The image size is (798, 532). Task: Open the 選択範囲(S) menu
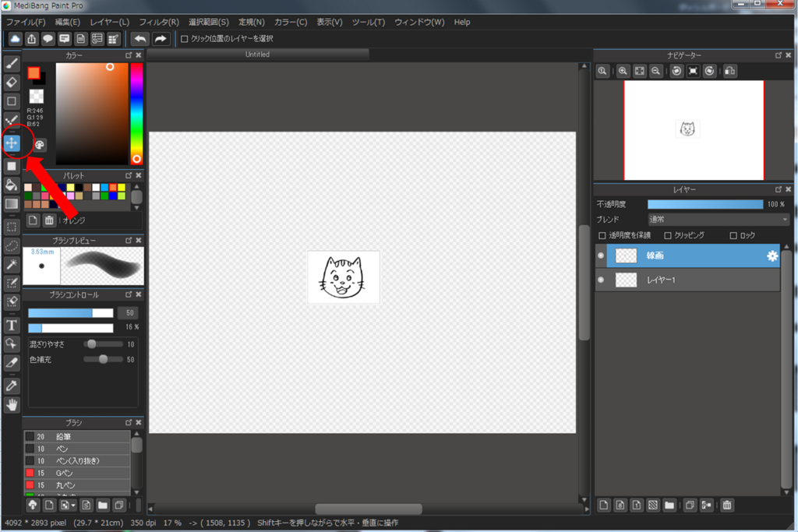pyautogui.click(x=209, y=22)
